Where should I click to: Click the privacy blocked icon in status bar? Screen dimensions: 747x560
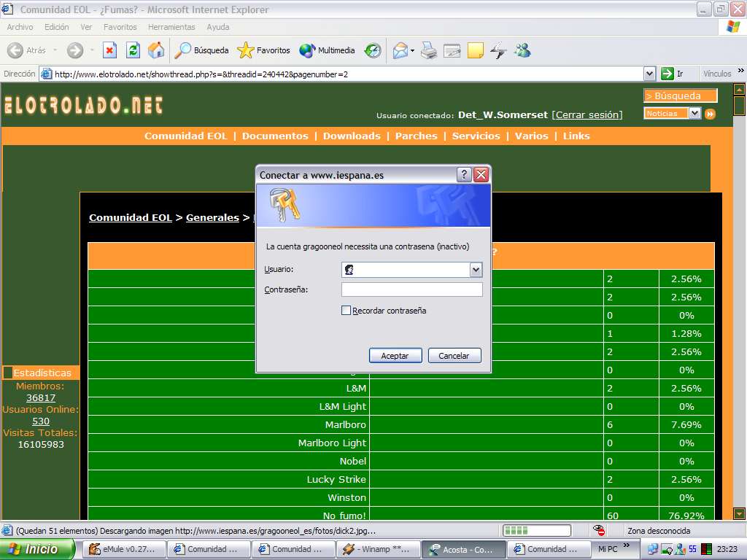point(599,530)
